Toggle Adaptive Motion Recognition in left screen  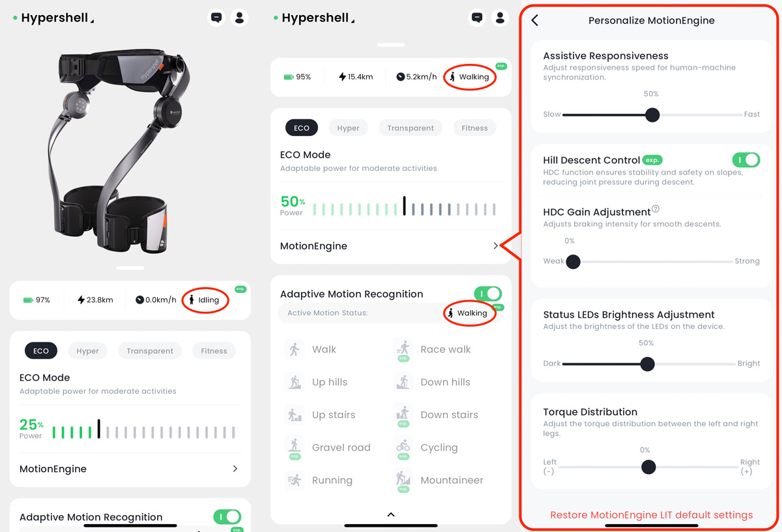point(227,516)
